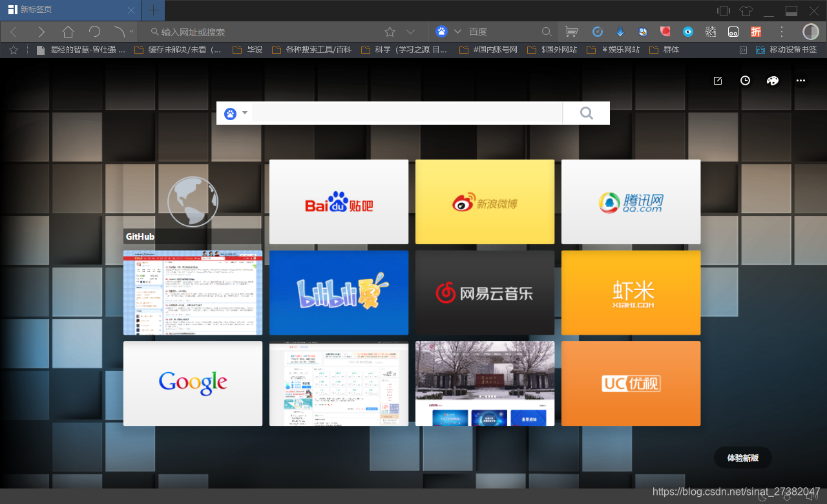Open the 新浪微博 tile
827x504 pixels.
coord(485,202)
